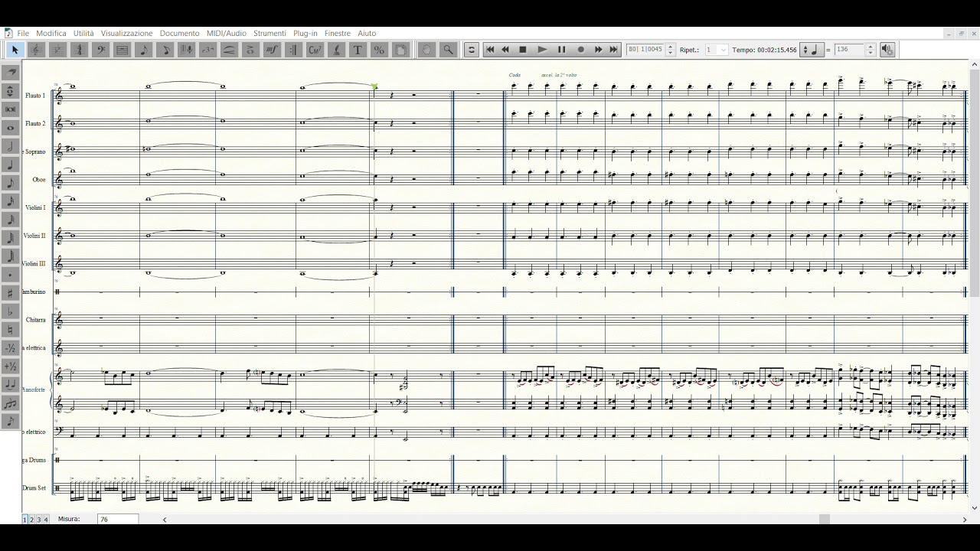Open the File menu
Screen dimensions: 980x551
[x=23, y=33]
